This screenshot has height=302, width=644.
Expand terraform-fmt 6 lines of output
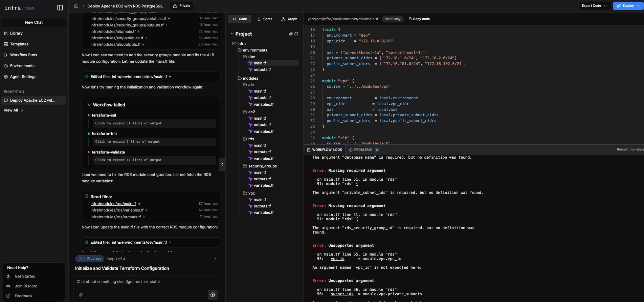154,142
